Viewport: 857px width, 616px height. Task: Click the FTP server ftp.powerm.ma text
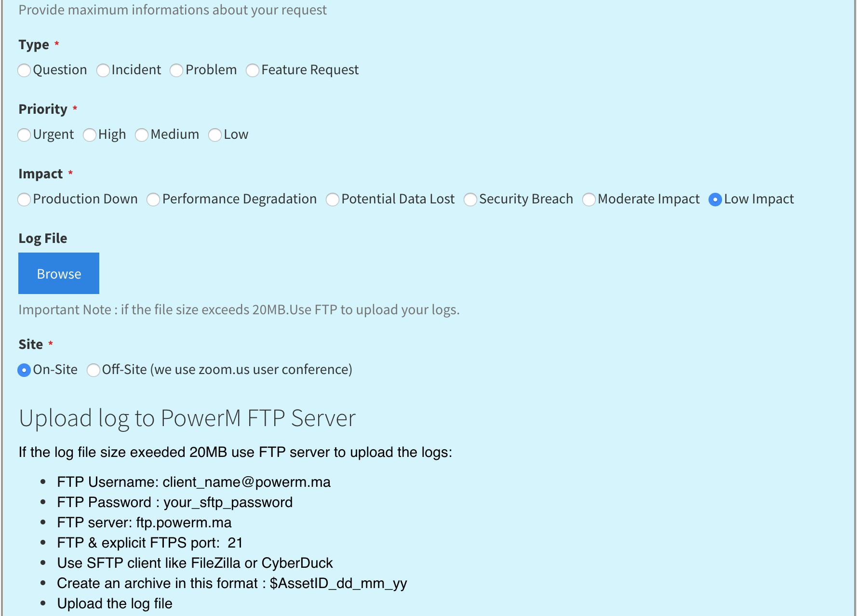(x=144, y=522)
